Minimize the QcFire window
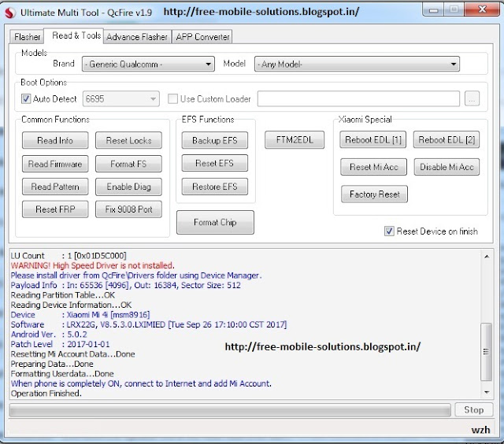Screen dimensions: 504x444 coord(433,10)
